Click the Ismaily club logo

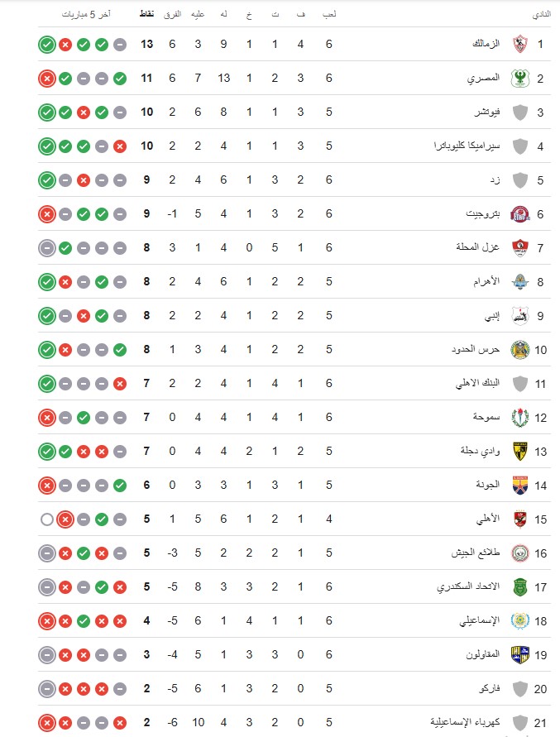point(519,621)
